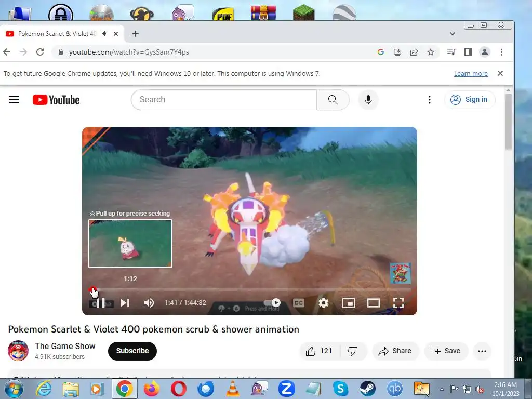Screen dimensions: 532x399
Task: Toggle the autoplay switch
Action: pos(272,302)
